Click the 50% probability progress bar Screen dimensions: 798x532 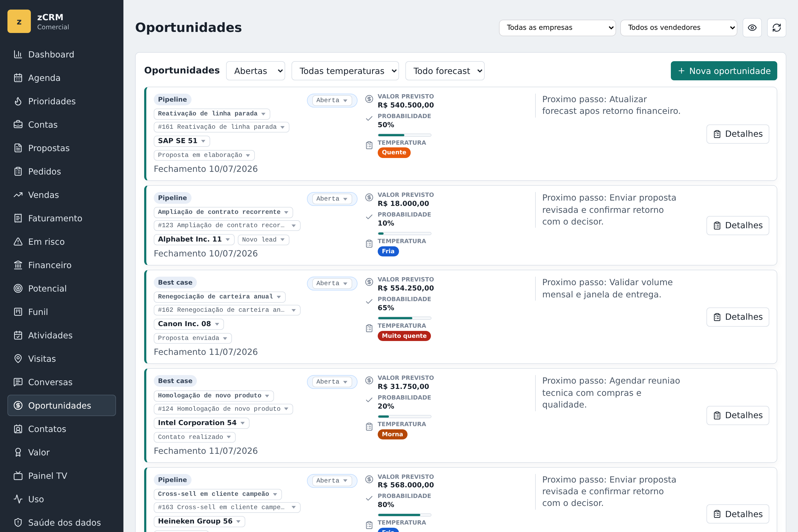404,135
